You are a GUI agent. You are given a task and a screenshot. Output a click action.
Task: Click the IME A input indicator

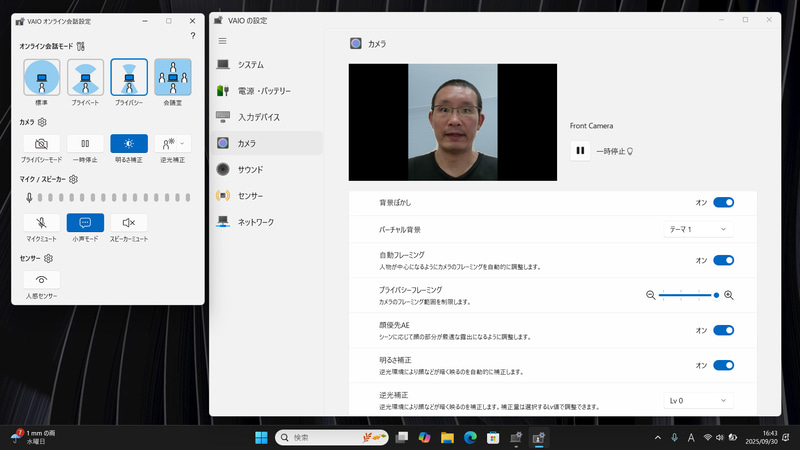tap(691, 437)
